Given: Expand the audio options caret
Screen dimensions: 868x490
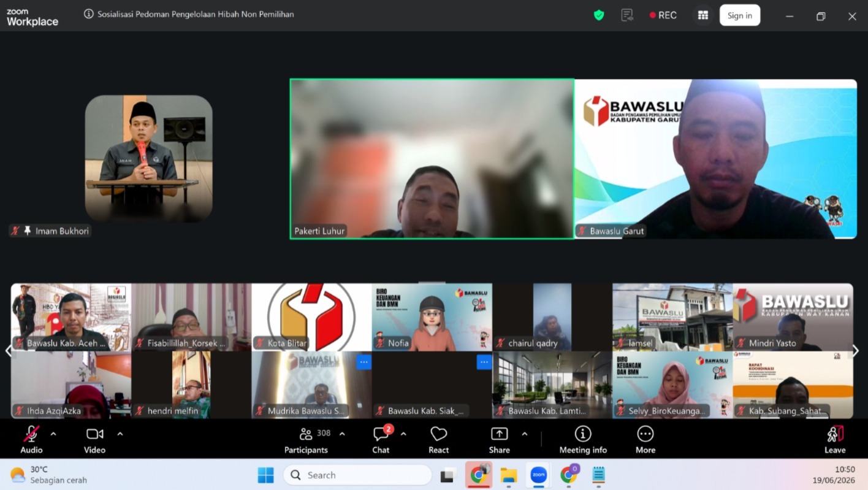Looking at the screenshot, I should (x=53, y=434).
